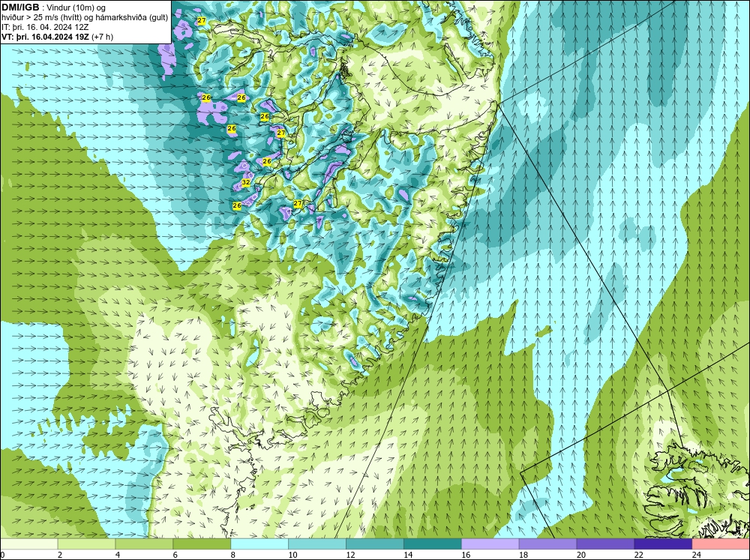Click the '8' value on the colour scale
The width and height of the screenshot is (750, 560).
[233, 555]
